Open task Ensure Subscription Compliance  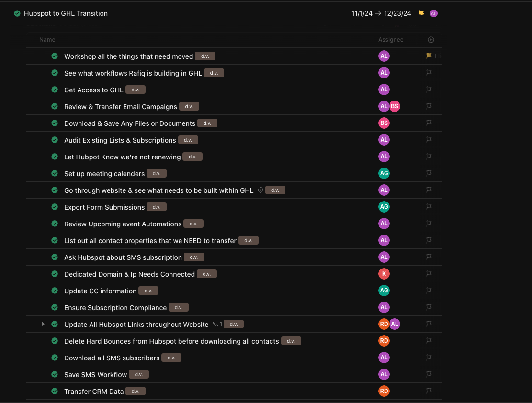coord(115,308)
